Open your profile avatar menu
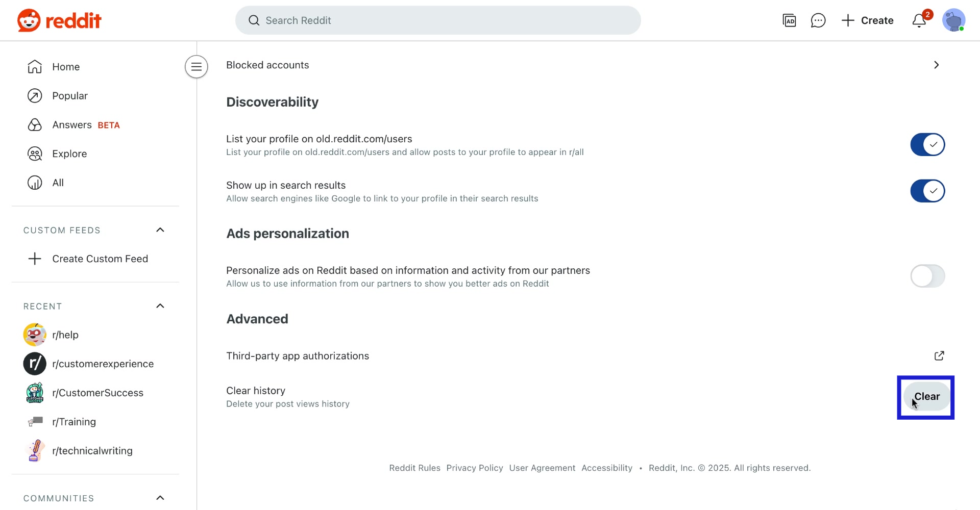980x510 pixels. click(954, 20)
